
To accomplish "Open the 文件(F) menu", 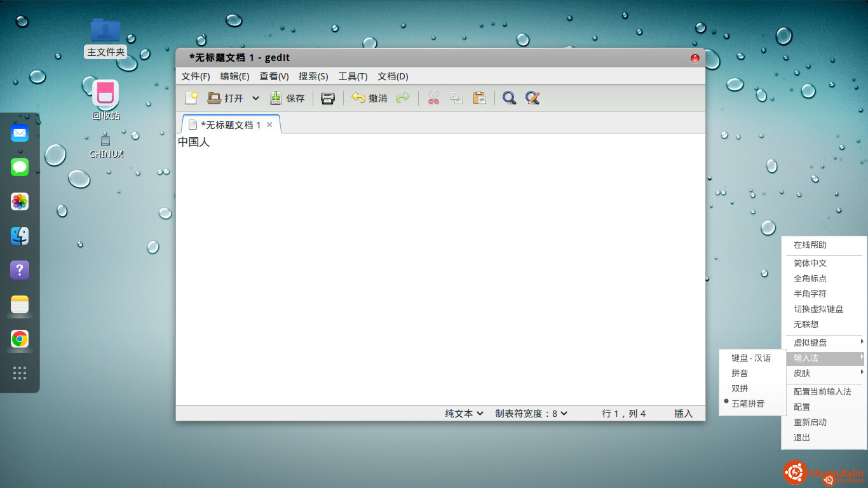I will (195, 76).
